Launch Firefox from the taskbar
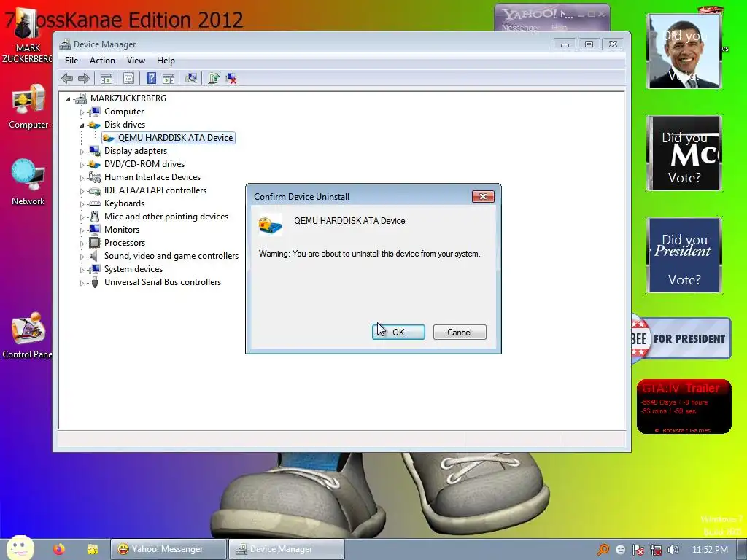 click(x=59, y=549)
